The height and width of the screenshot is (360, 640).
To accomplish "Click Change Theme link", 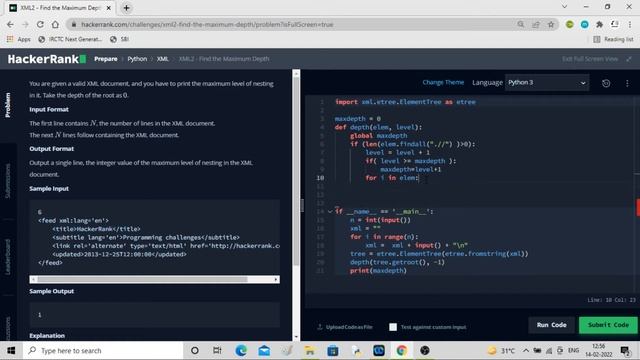I will point(443,82).
